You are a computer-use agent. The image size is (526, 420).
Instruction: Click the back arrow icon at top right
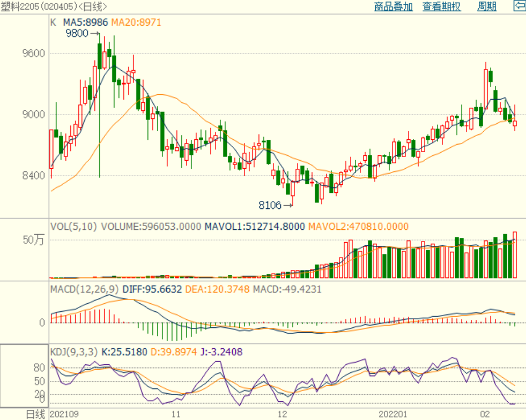click(519, 6)
